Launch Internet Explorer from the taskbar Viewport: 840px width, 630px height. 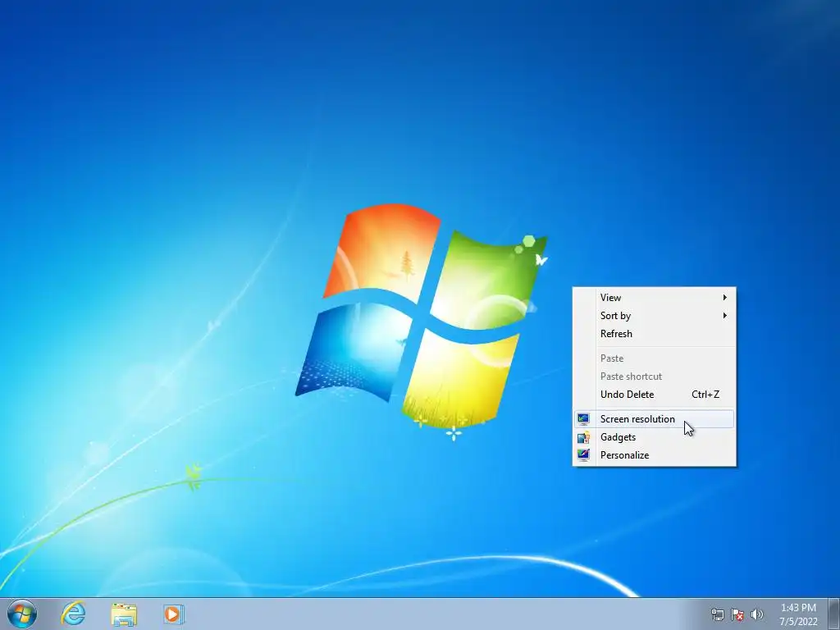click(x=73, y=614)
